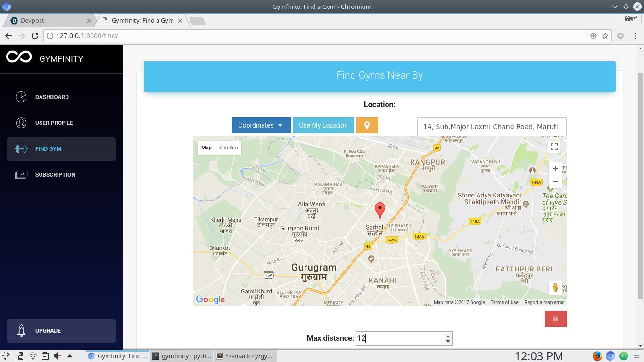Go back in browser history
The width and height of the screenshot is (644, 362).
click(x=8, y=36)
